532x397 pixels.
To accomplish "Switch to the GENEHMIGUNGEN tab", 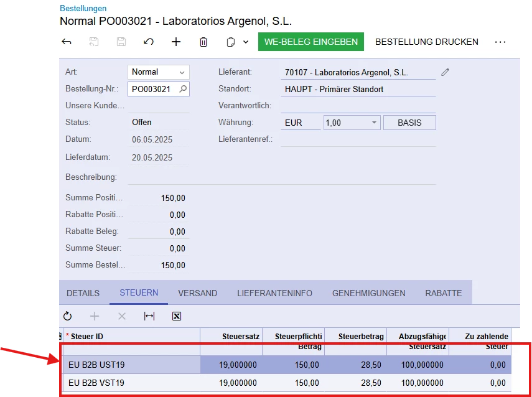I will coord(369,293).
